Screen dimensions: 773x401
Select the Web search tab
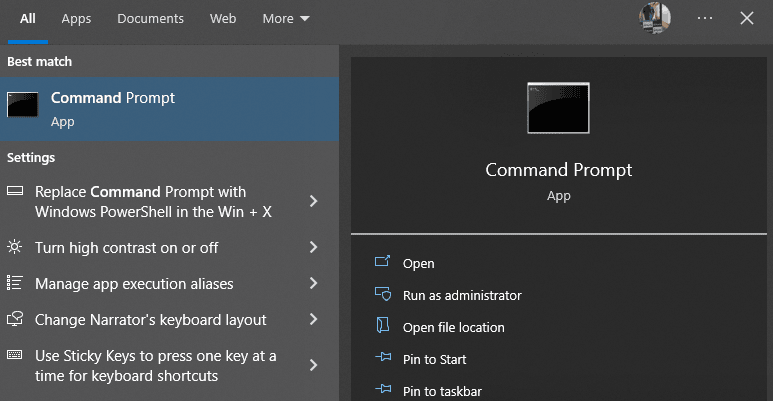click(223, 18)
